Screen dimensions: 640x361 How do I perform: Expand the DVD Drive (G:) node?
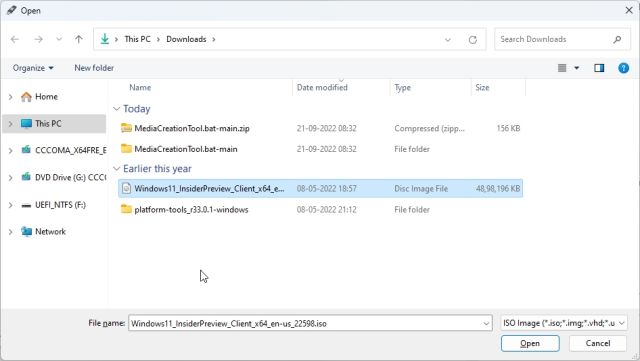[x=11, y=178]
